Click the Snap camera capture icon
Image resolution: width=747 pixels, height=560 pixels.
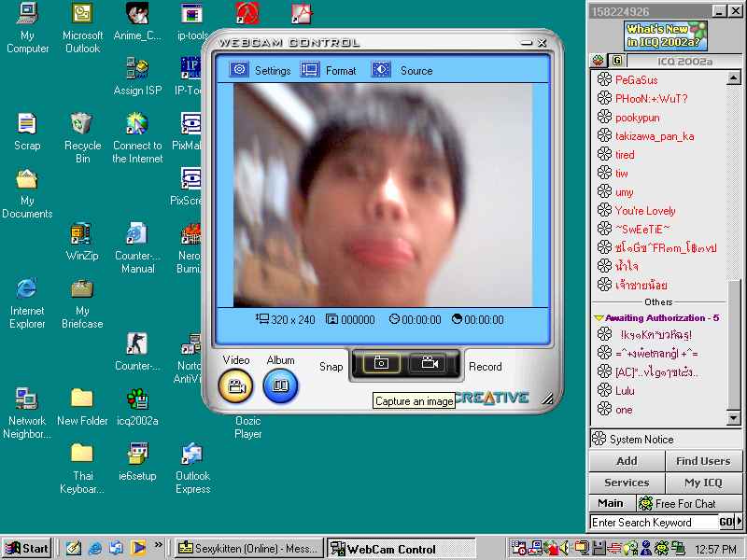tap(381, 364)
